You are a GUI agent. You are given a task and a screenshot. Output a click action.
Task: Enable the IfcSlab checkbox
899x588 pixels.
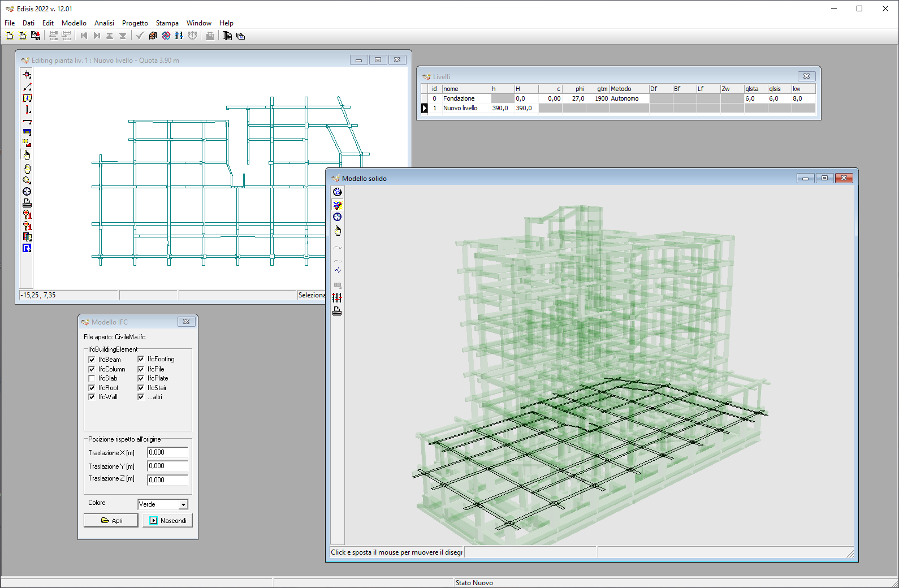tap(92, 378)
